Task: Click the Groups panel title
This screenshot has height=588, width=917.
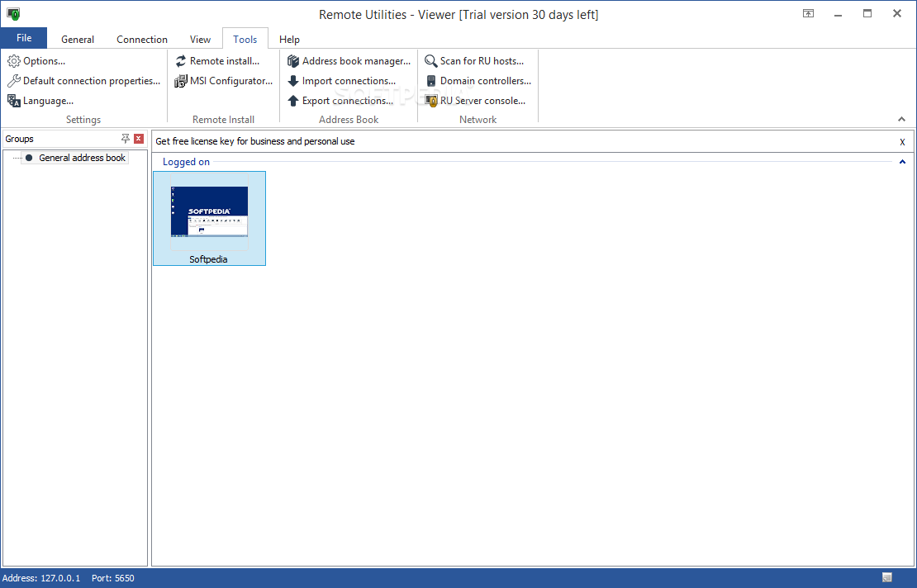Action: [x=19, y=139]
